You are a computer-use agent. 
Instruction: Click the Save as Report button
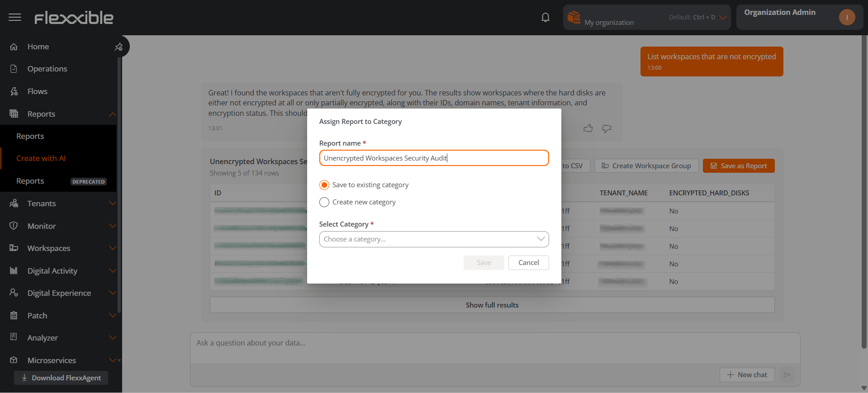[738, 166]
